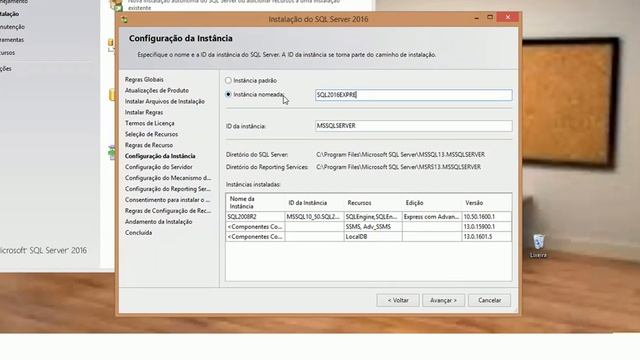This screenshot has width=640, height=360.
Task: Click the ID da instância field
Action: click(x=413, y=126)
